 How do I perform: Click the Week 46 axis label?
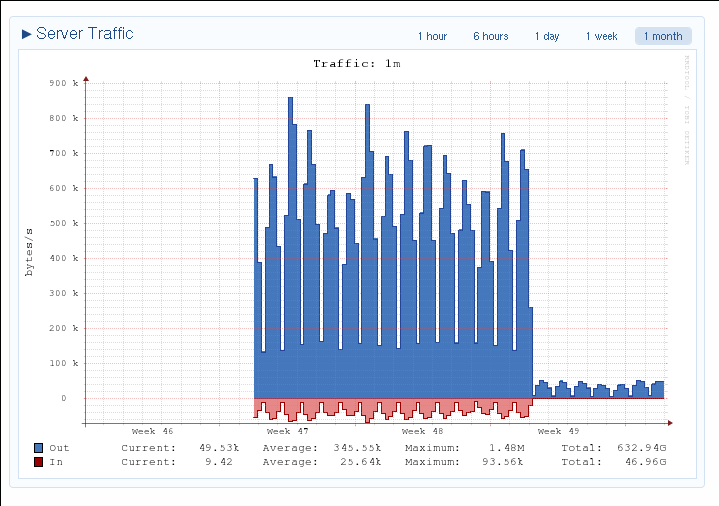click(x=152, y=431)
